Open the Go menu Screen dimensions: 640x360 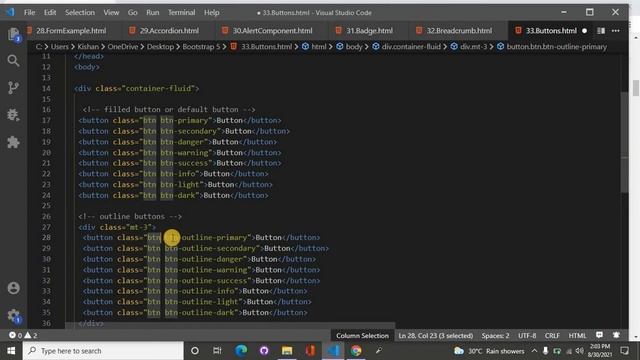tap(133, 13)
